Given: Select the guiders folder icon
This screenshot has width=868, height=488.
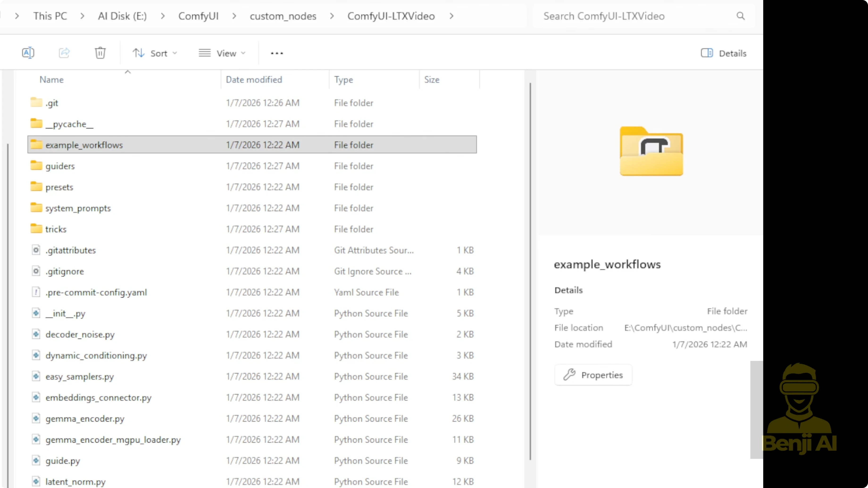Looking at the screenshot, I should (x=36, y=166).
